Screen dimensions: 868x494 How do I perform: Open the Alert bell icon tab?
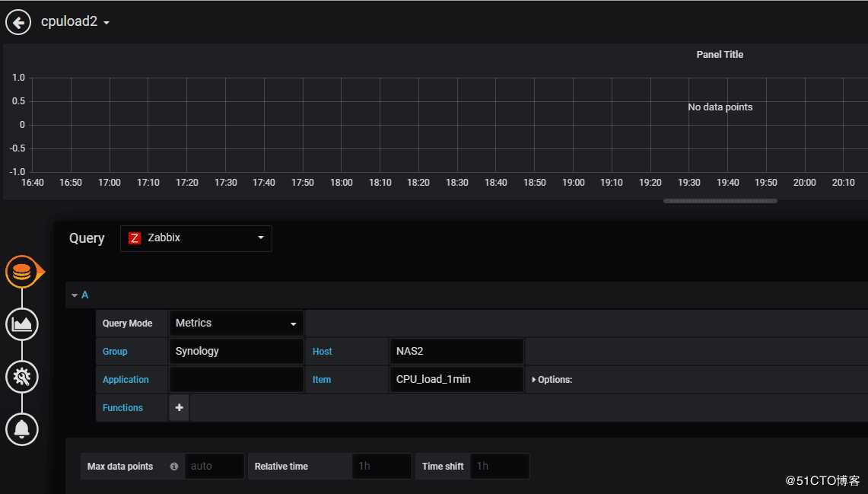(x=21, y=429)
